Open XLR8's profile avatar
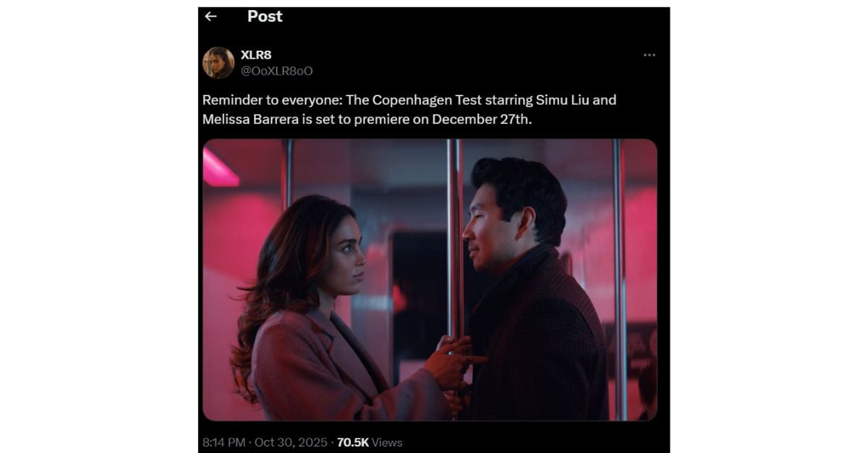 tap(218, 63)
